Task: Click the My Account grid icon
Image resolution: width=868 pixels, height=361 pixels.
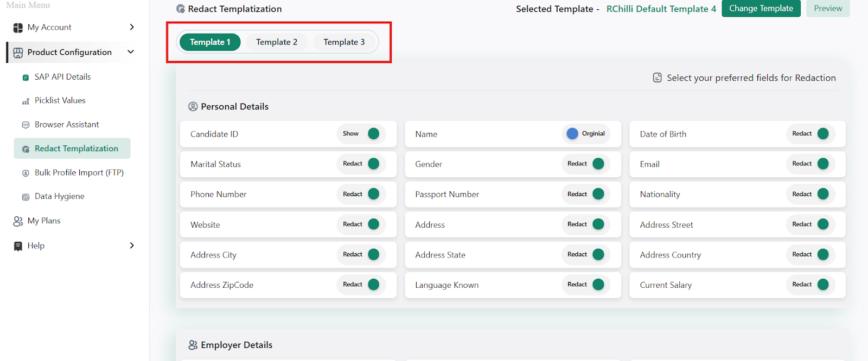Action: coord(18,28)
